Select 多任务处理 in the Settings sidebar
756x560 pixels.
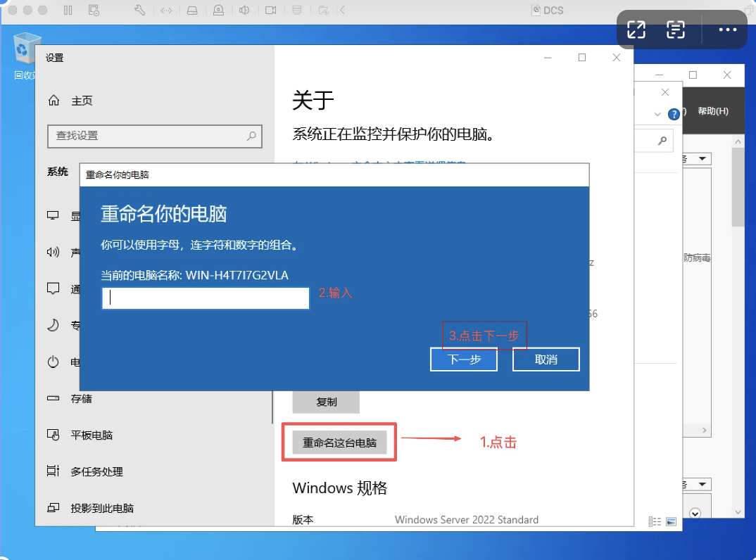click(x=96, y=471)
